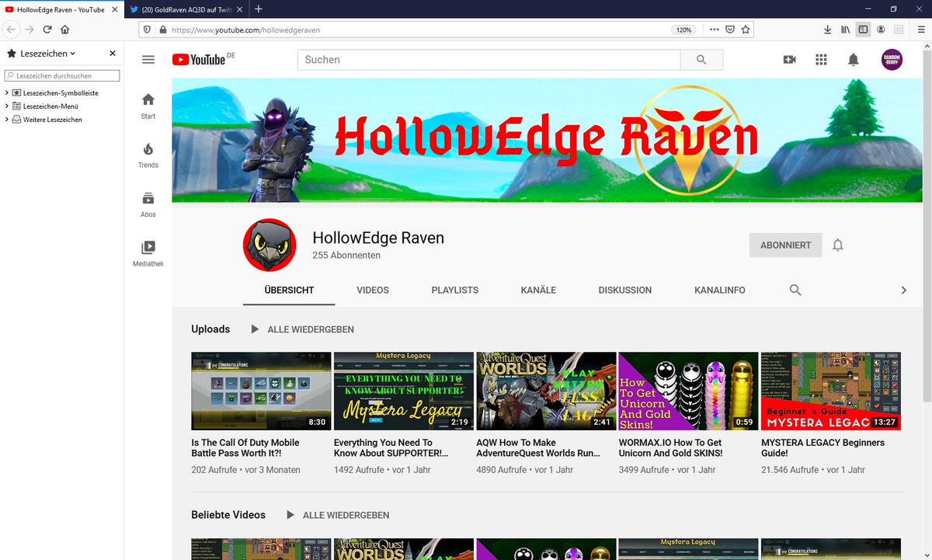Expand Lesezeichen-Symbolleiste folder
This screenshot has width=932, height=560.
click(x=7, y=93)
